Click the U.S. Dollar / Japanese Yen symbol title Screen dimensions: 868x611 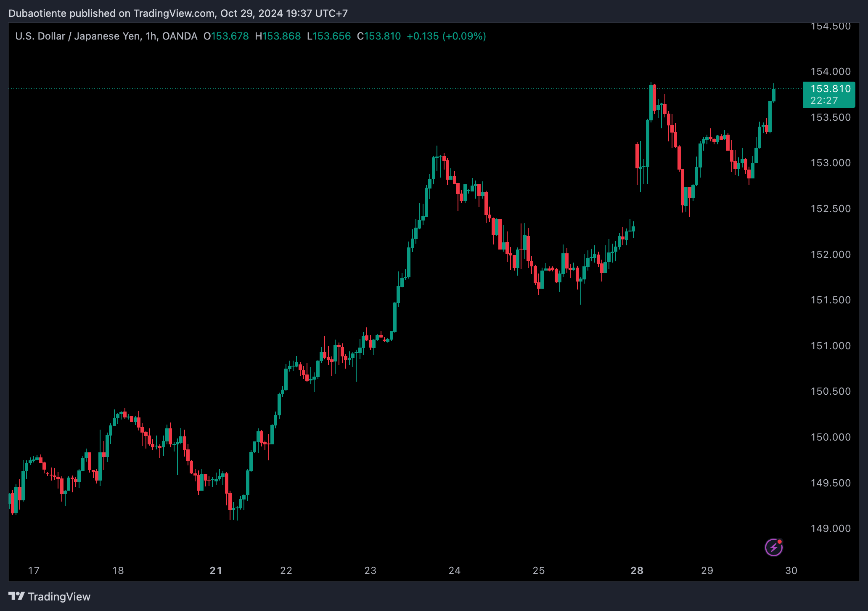pos(78,36)
